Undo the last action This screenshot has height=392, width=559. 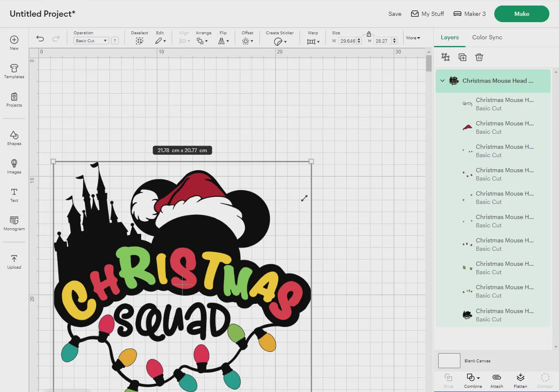point(40,38)
